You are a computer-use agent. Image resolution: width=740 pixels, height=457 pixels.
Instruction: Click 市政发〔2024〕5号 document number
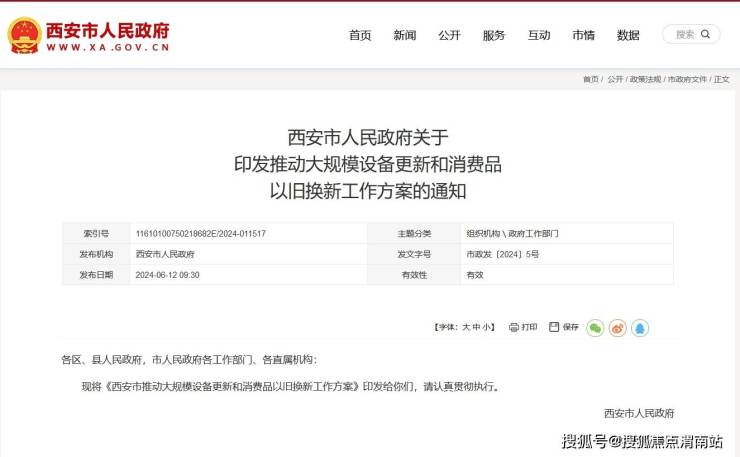pos(502,254)
